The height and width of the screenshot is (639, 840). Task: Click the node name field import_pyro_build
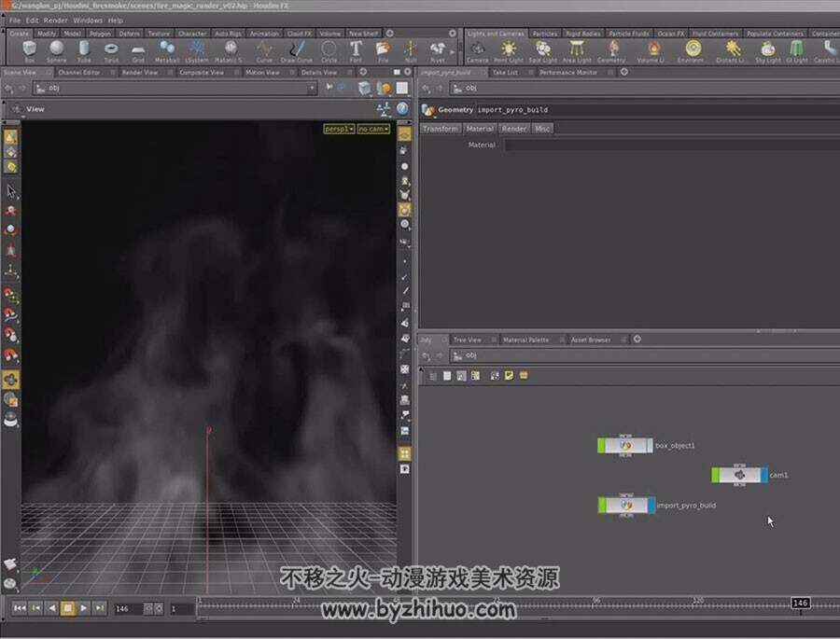tap(658, 110)
